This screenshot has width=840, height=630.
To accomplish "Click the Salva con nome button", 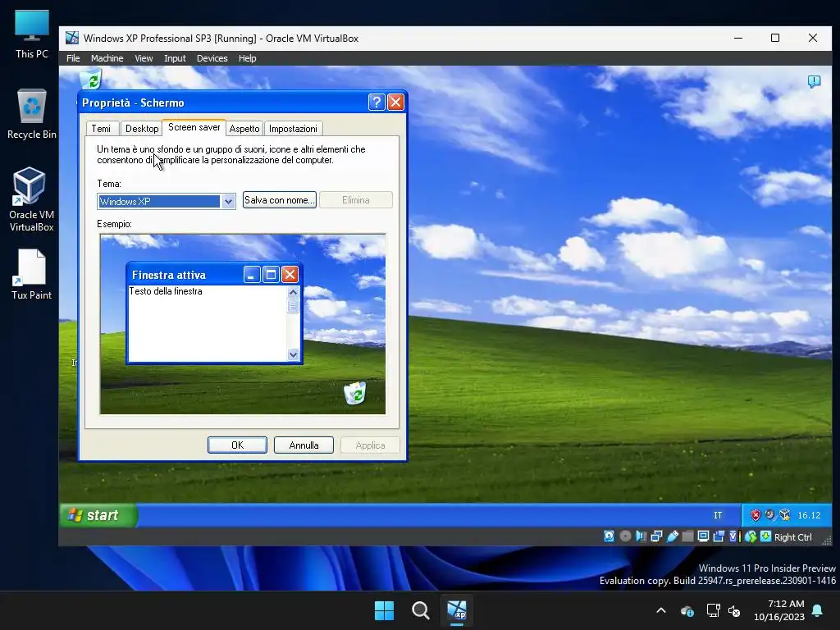I will pyautogui.click(x=279, y=200).
